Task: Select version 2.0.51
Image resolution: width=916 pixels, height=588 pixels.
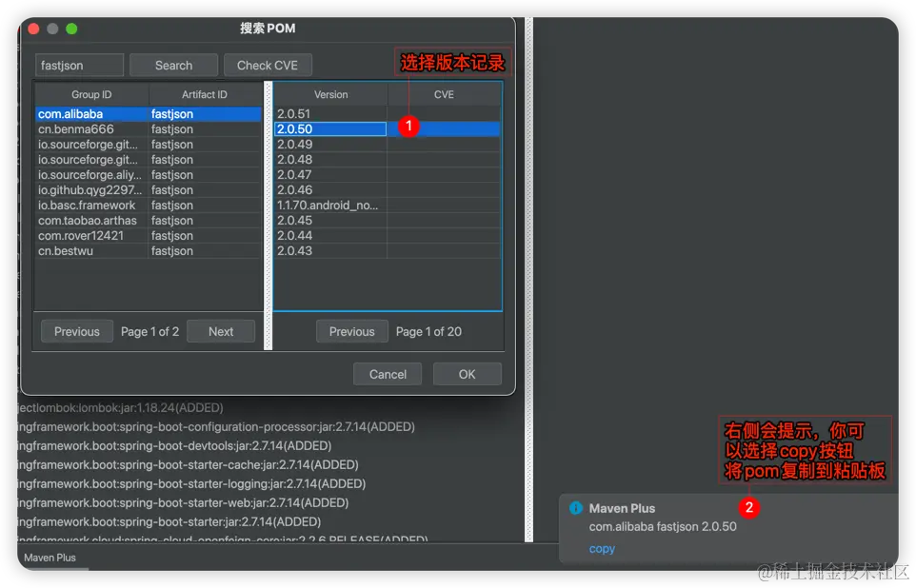Action: click(x=388, y=114)
